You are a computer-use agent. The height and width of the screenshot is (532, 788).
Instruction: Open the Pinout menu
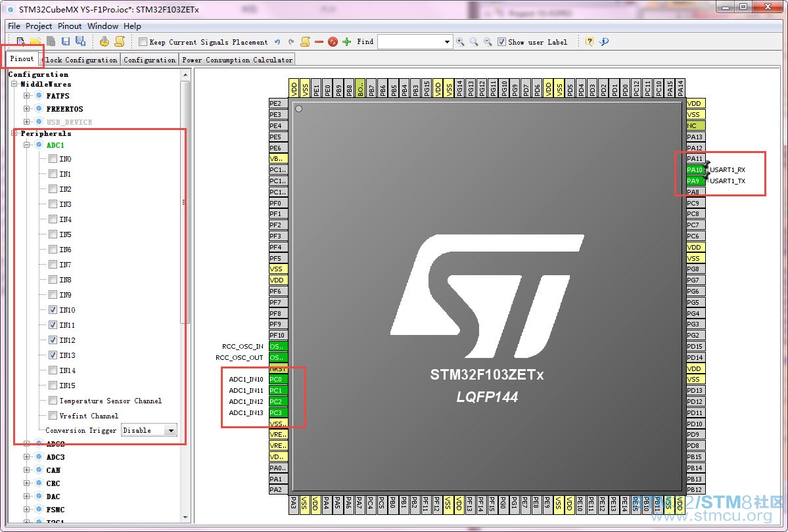click(70, 26)
